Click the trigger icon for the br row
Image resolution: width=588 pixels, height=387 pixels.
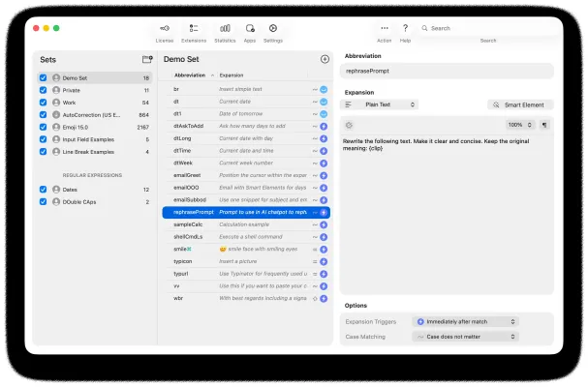click(x=324, y=90)
